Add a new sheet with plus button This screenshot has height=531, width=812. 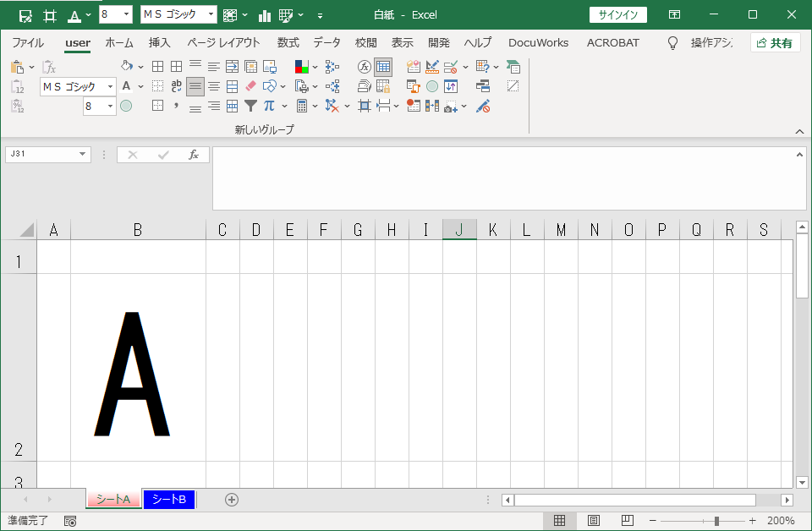pos(232,500)
